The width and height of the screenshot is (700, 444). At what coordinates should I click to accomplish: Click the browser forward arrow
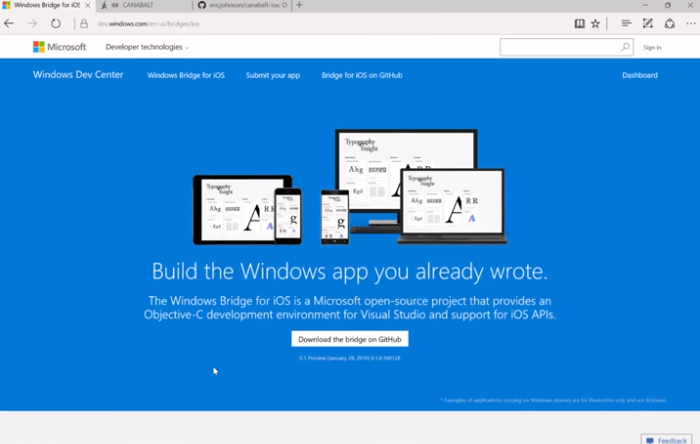click(x=32, y=23)
